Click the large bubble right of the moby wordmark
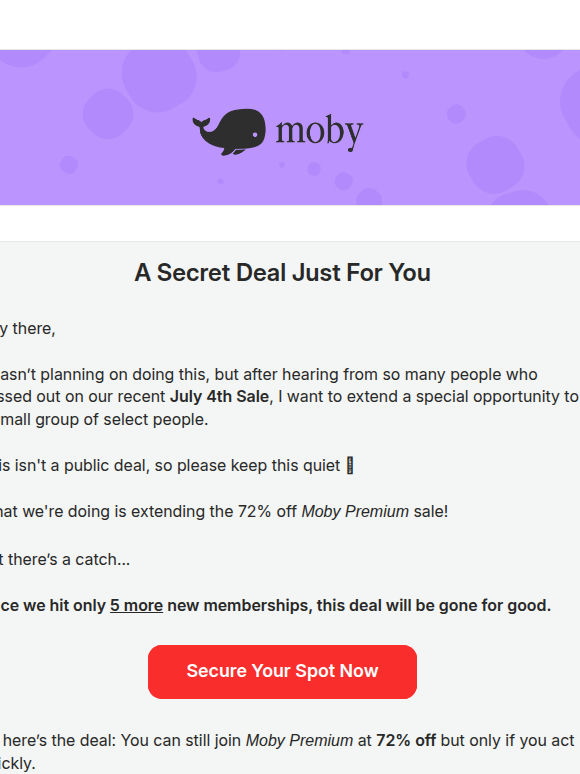 (495, 164)
